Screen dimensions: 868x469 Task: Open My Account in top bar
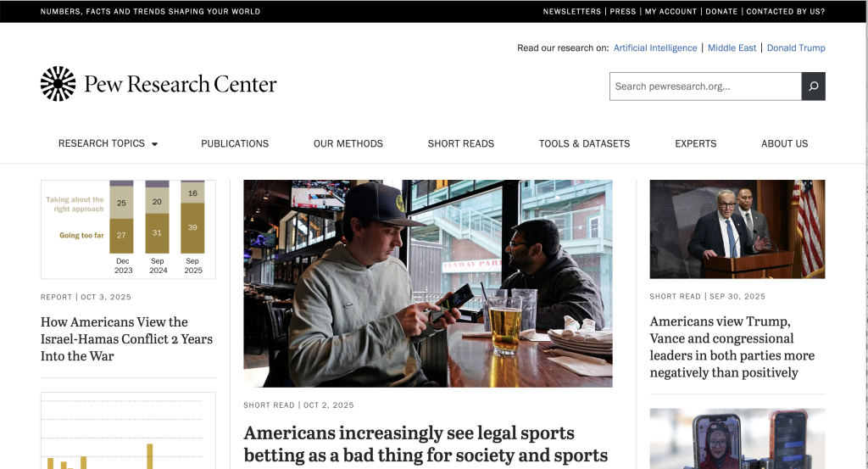671,11
